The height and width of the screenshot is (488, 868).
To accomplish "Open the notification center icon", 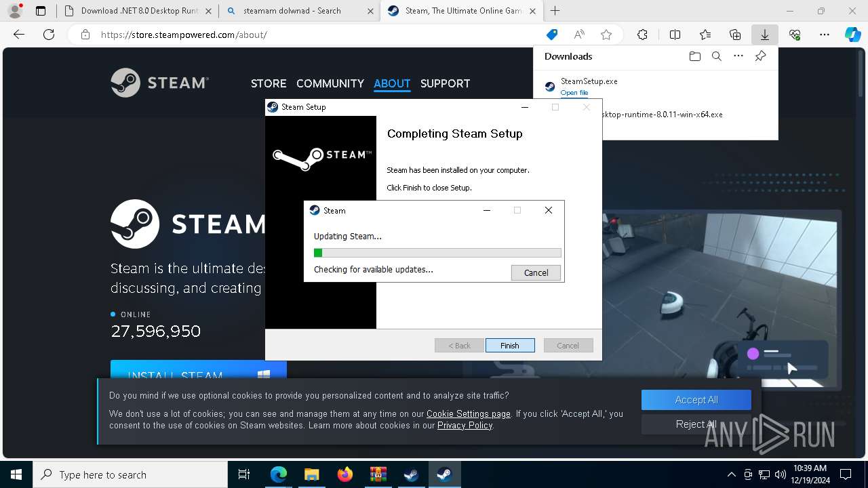I will pos(846,474).
